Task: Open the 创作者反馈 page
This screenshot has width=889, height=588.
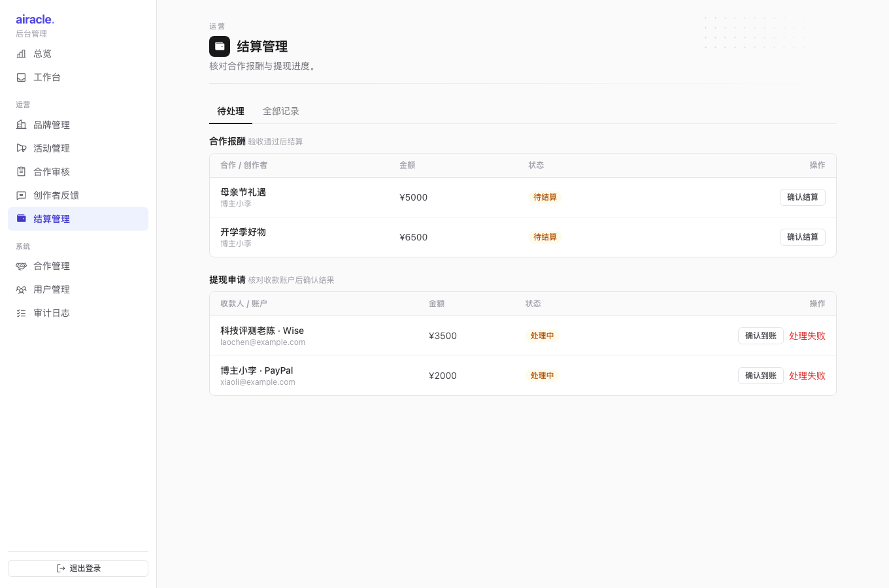Action: (x=78, y=195)
